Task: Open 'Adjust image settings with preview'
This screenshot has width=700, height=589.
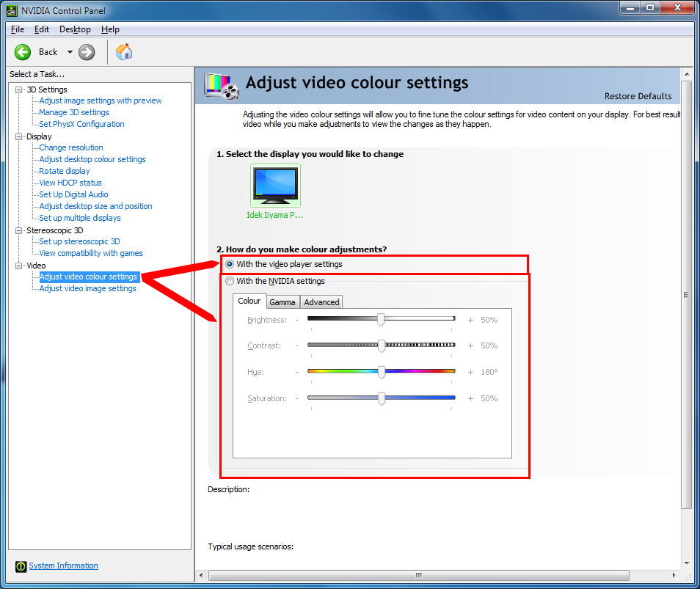Action: (101, 100)
